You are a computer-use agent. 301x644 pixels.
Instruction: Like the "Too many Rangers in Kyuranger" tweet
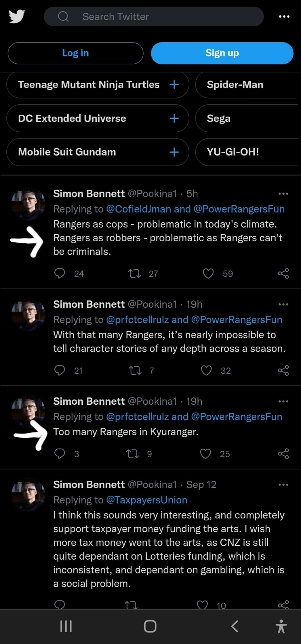(205, 454)
